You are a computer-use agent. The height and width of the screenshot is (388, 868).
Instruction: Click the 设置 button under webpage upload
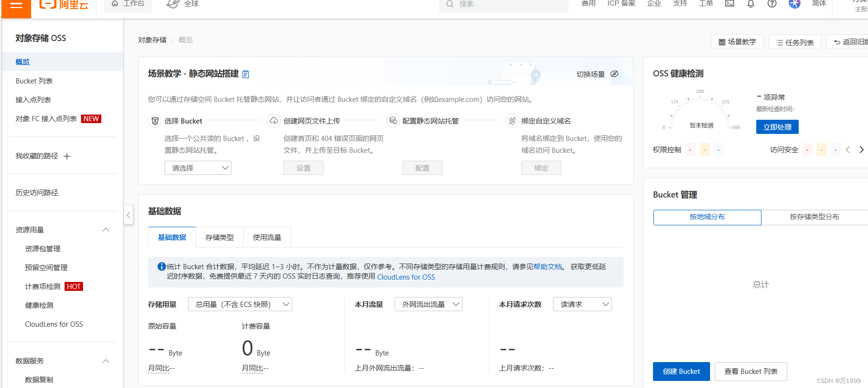[x=303, y=168]
